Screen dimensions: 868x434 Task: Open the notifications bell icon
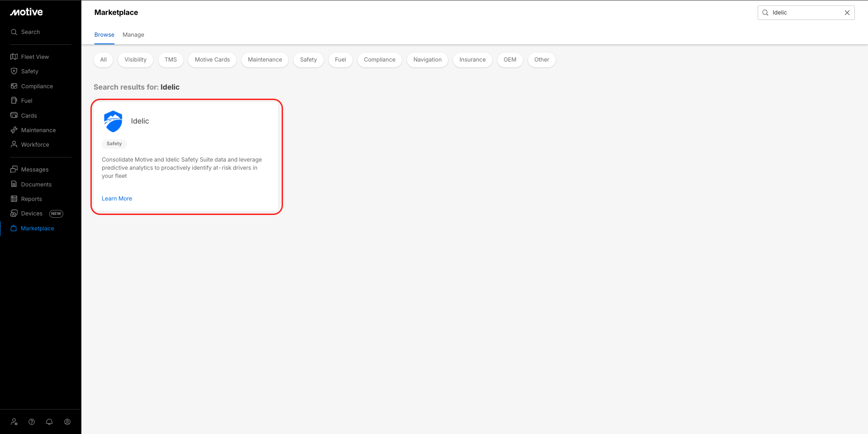(49, 422)
